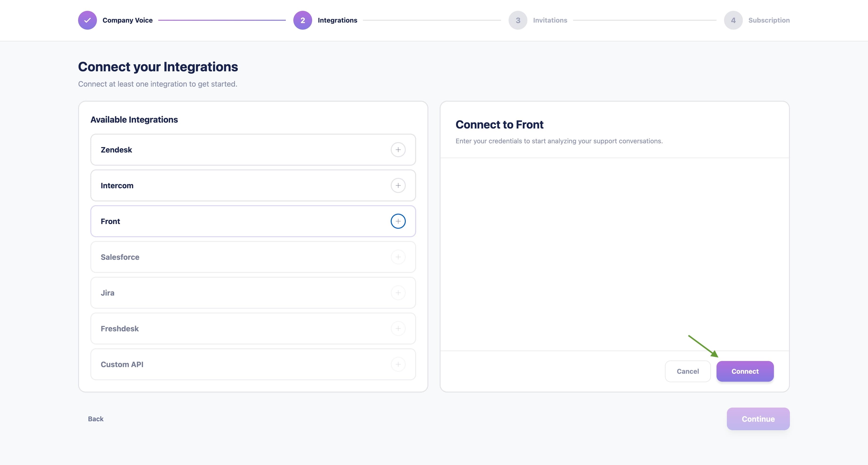The width and height of the screenshot is (868, 465).
Task: Expand the Freshdesk integration entry
Action: pos(236,329)
